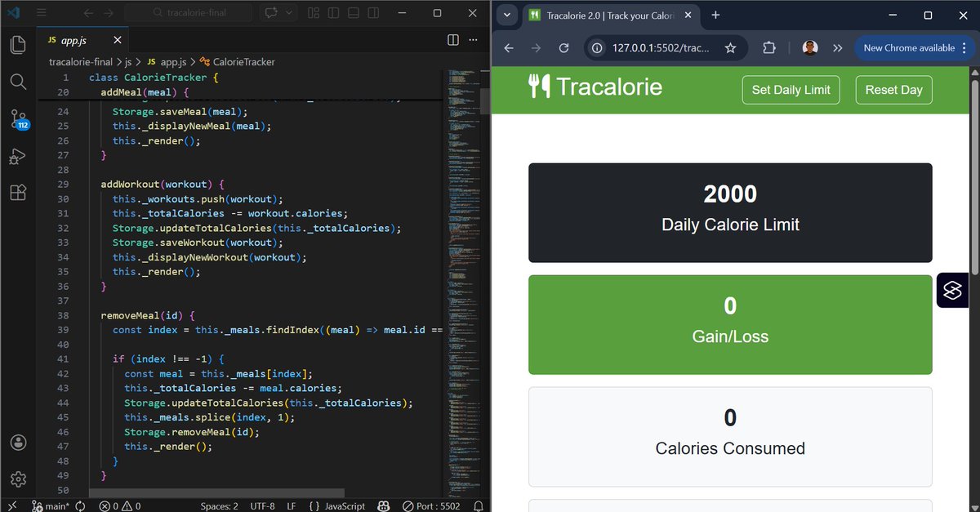Go back in VS Code navigation history
This screenshot has height=512, width=980.
coord(88,13)
